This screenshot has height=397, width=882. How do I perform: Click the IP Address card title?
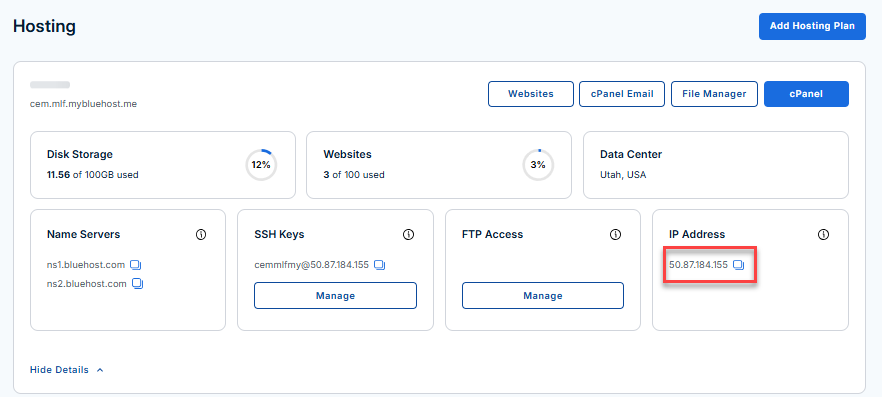coord(697,234)
